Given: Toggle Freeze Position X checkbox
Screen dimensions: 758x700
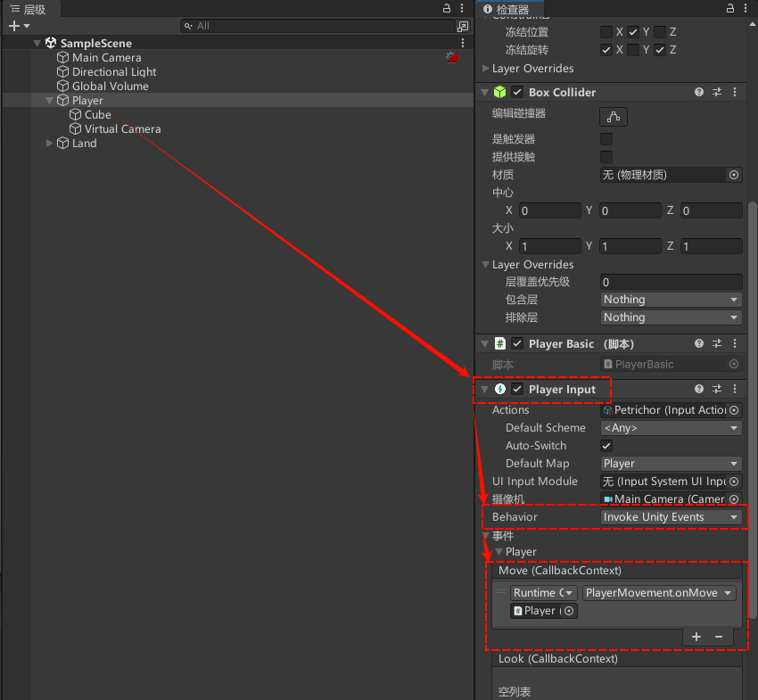Looking at the screenshot, I should pos(606,32).
